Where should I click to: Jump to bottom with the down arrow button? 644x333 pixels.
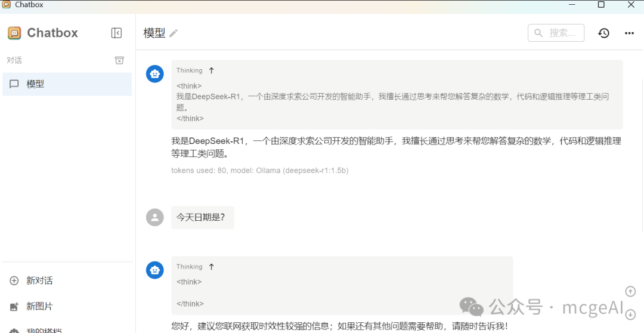point(630,315)
